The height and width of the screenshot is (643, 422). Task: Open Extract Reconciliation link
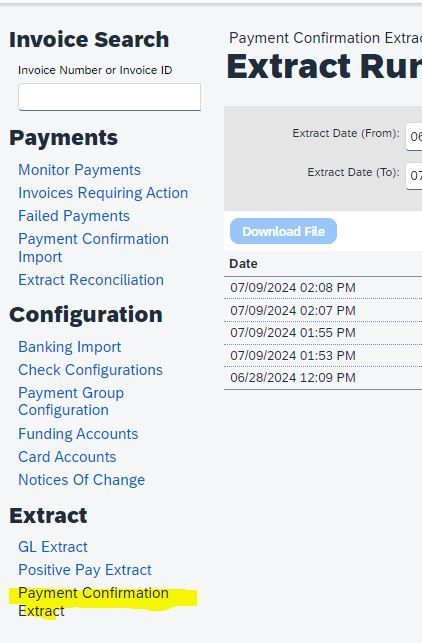click(91, 280)
